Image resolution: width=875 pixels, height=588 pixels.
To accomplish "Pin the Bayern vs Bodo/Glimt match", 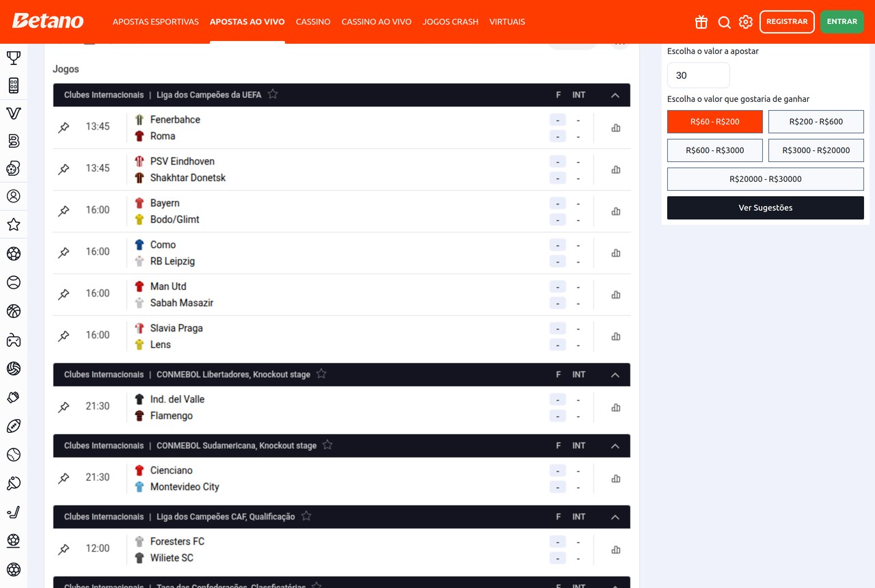I will [x=64, y=211].
